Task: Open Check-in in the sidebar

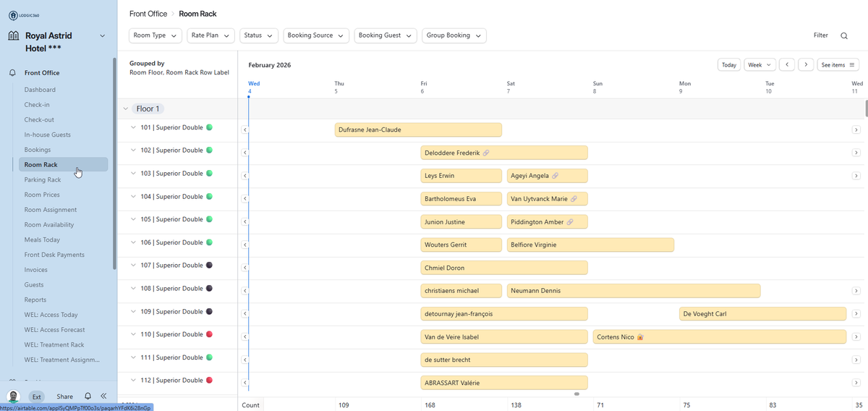Action: [37, 105]
